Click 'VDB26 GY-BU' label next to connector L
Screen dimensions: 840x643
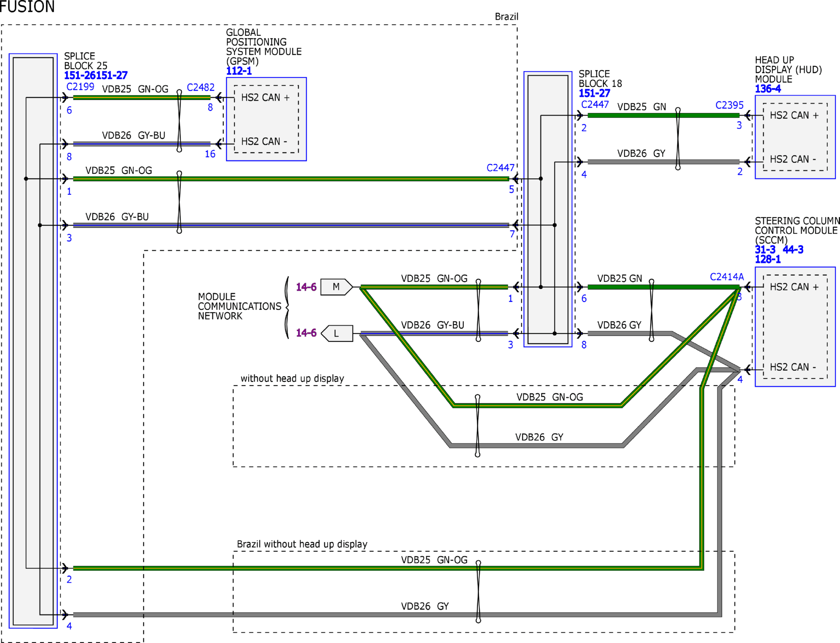tap(433, 325)
